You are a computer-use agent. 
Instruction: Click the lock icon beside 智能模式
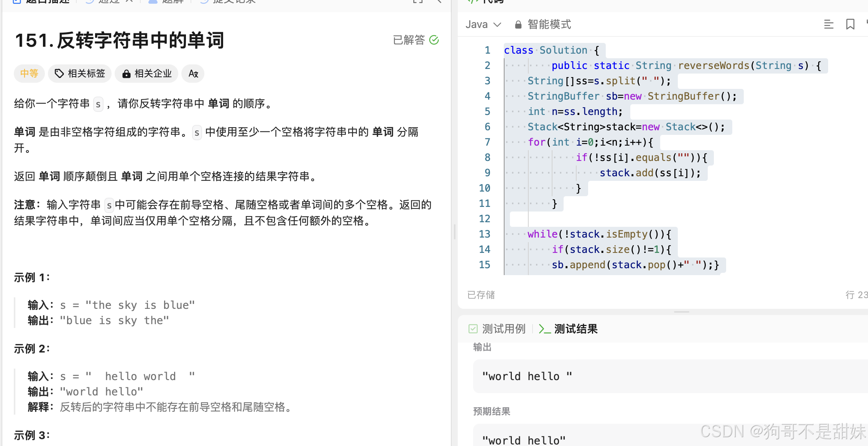click(518, 25)
